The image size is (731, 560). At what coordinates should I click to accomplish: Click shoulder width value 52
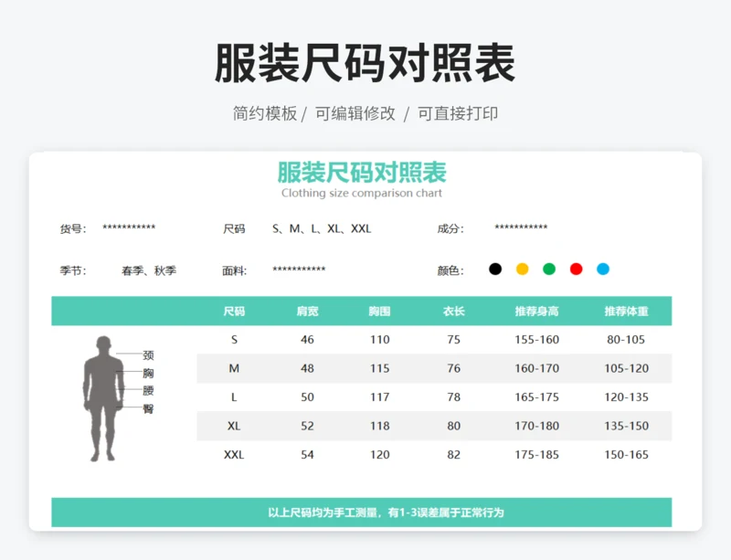click(307, 426)
